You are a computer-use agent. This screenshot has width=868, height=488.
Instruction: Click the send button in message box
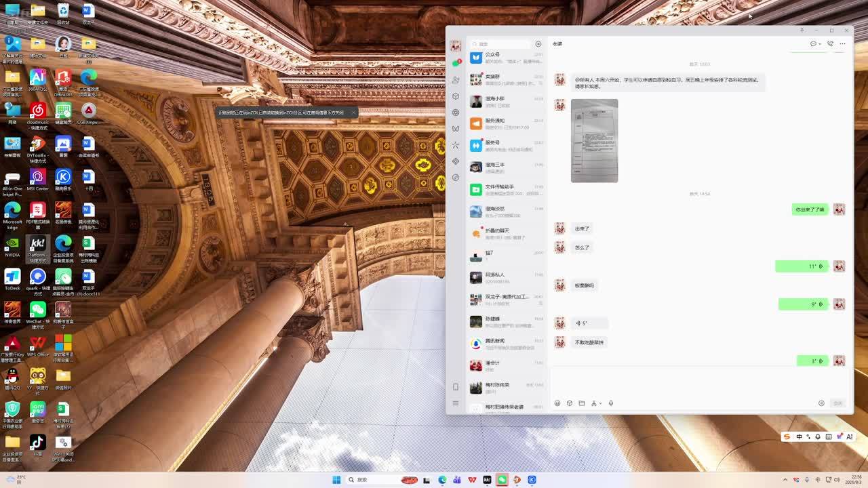click(x=838, y=403)
